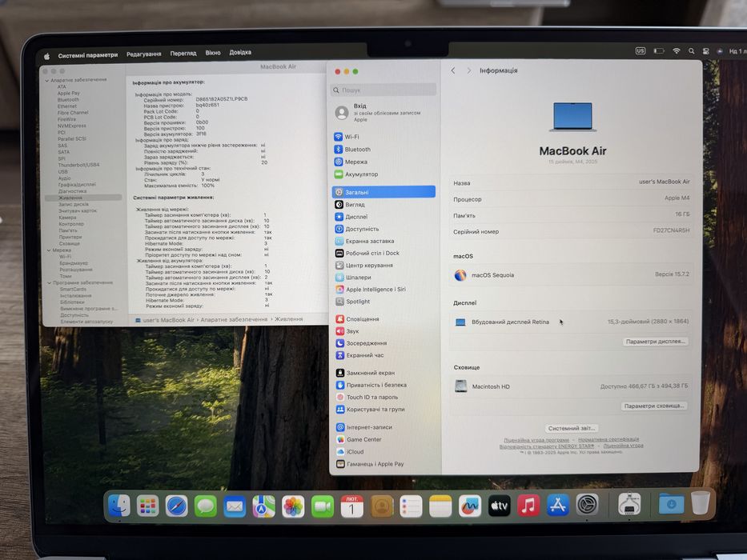
Task: Open Control Center in menu bar
Action: 705,51
